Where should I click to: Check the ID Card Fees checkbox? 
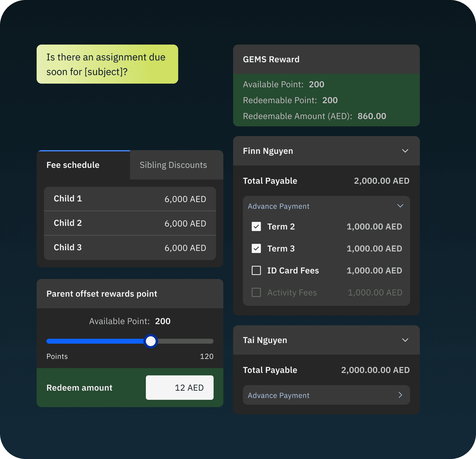click(256, 270)
